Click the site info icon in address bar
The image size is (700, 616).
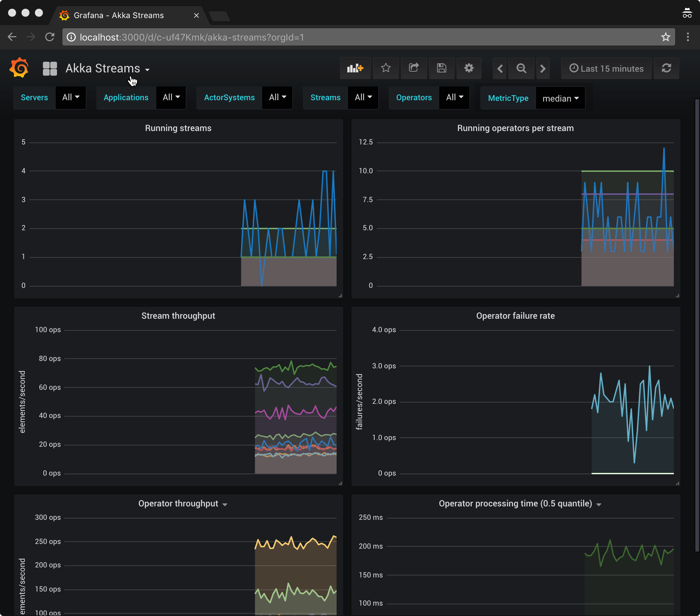(x=71, y=37)
